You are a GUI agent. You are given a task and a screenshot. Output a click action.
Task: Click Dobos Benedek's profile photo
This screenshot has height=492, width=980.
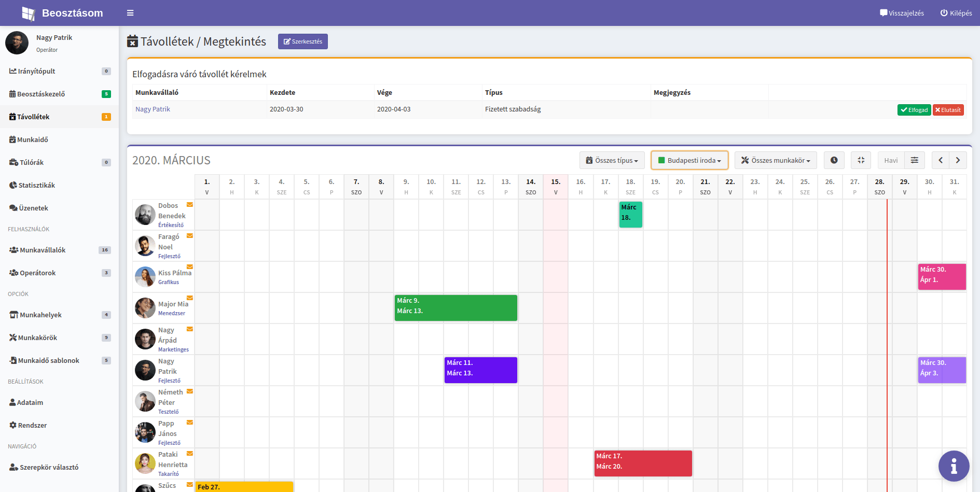(145, 215)
